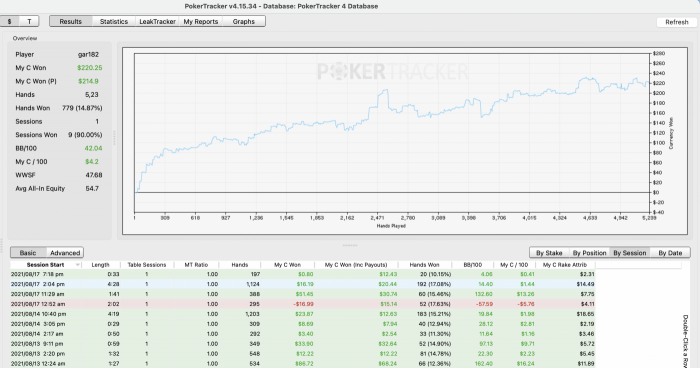Click the 1,203 hands cell
Screen dimensions: 700x368
point(252,314)
